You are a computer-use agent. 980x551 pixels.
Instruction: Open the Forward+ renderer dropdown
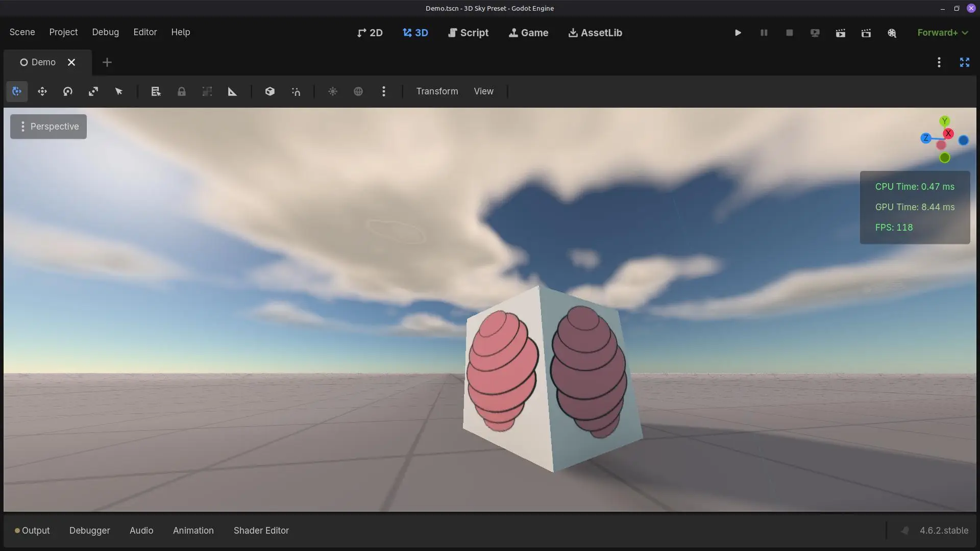point(942,33)
